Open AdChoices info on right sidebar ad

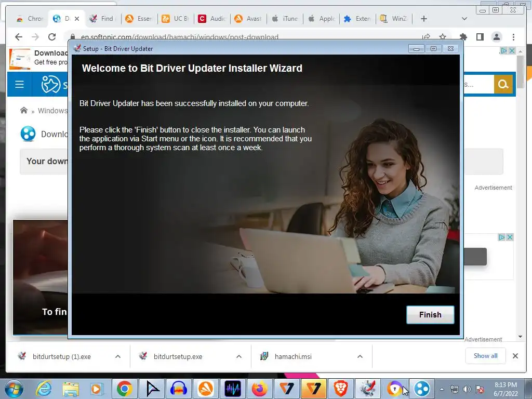[x=501, y=237]
